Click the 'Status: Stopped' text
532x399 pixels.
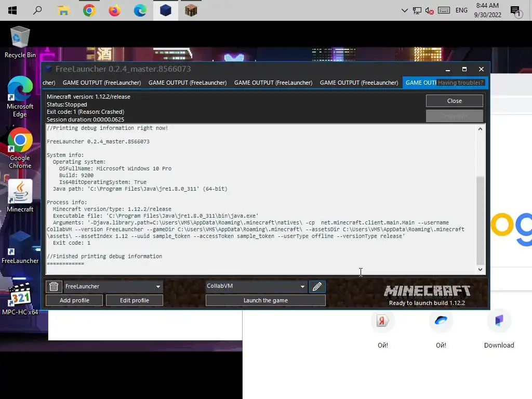click(x=67, y=104)
